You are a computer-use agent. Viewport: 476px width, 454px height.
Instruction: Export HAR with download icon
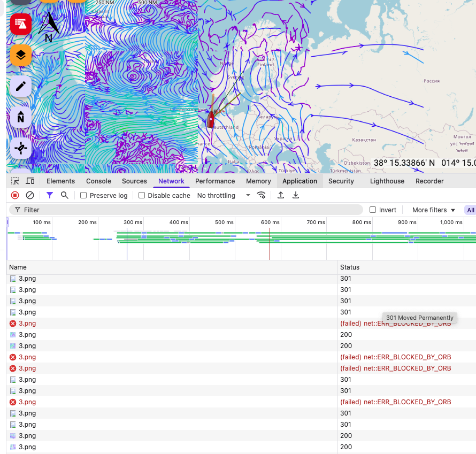coord(296,195)
